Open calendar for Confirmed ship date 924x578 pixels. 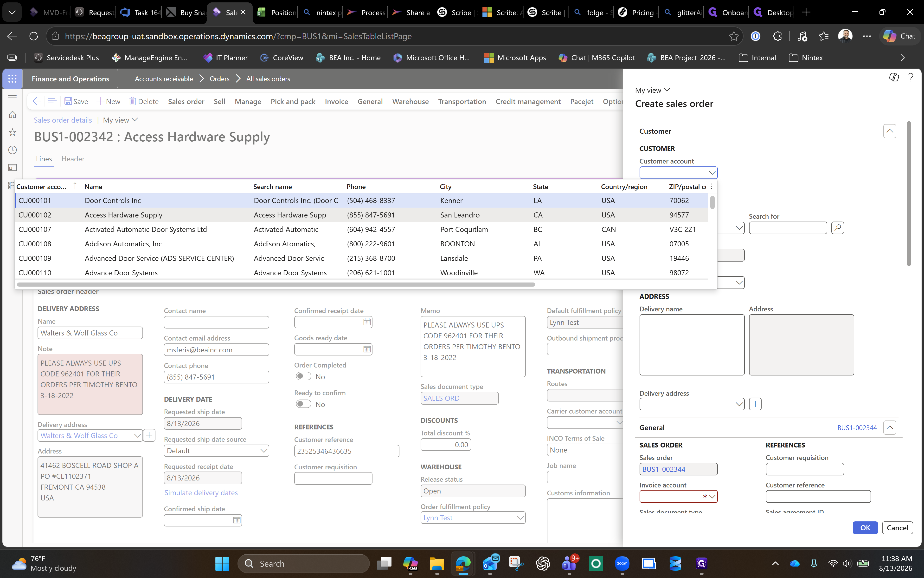(x=237, y=520)
